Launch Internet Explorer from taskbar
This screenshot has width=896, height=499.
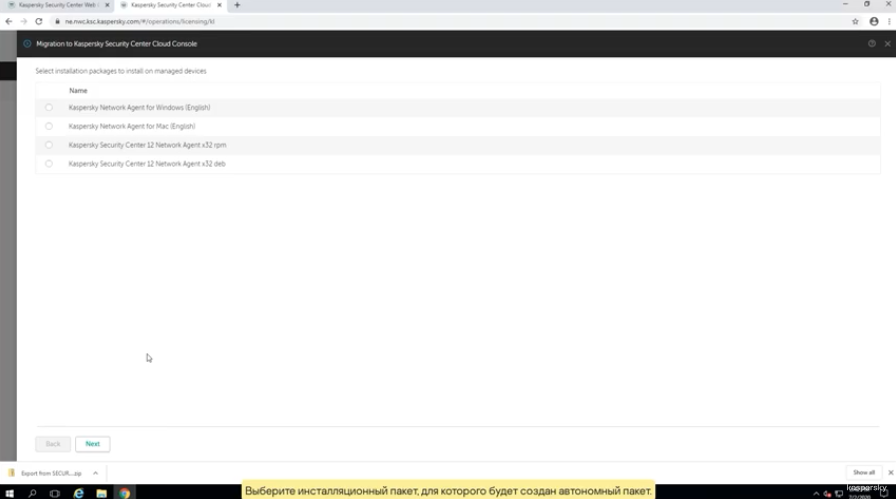coord(78,493)
